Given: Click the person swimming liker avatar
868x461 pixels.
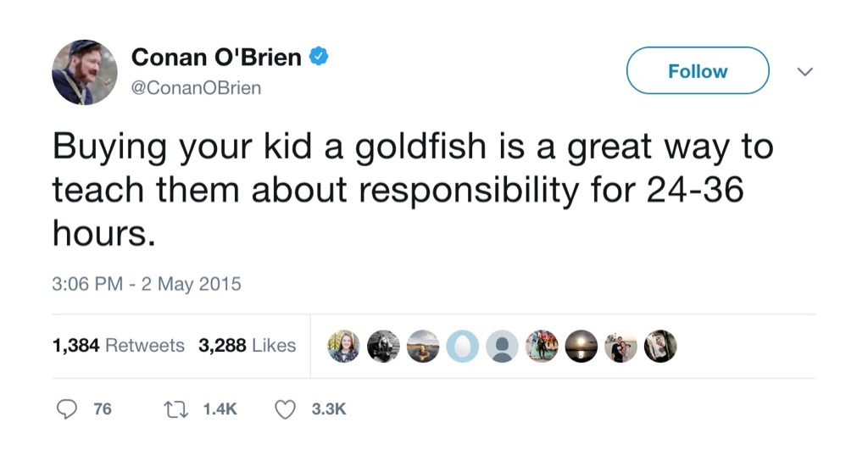Looking at the screenshot, I should [x=423, y=346].
